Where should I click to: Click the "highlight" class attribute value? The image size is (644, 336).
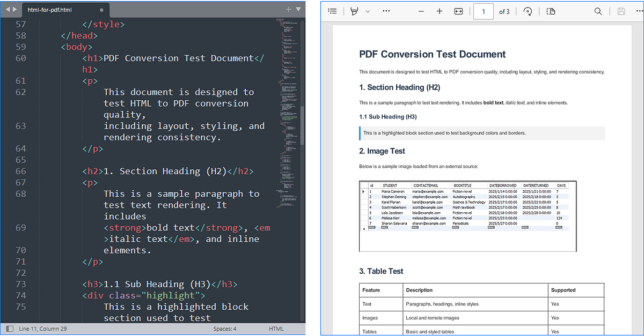[171, 295]
